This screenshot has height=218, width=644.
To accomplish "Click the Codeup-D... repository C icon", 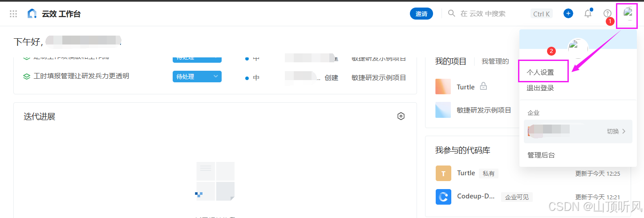I will [x=443, y=196].
